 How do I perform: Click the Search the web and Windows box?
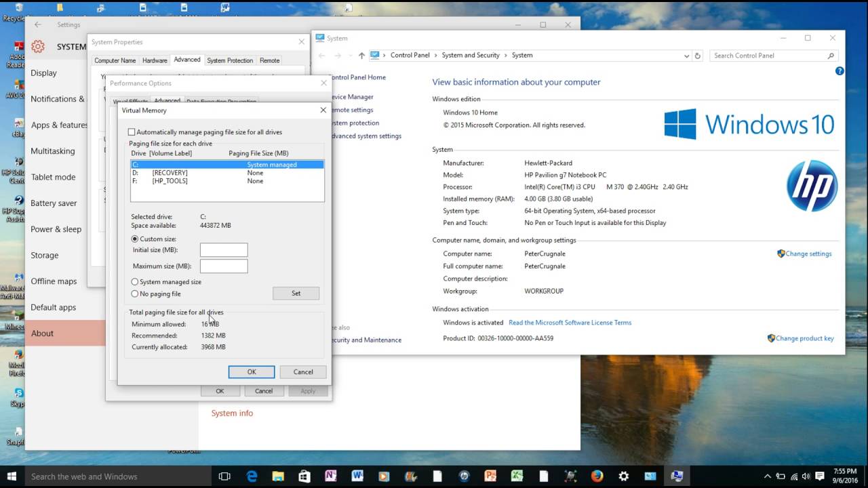click(118, 476)
